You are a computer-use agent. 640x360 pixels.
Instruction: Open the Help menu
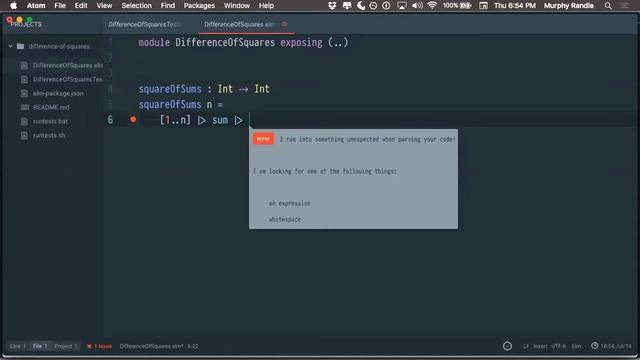coord(266,6)
